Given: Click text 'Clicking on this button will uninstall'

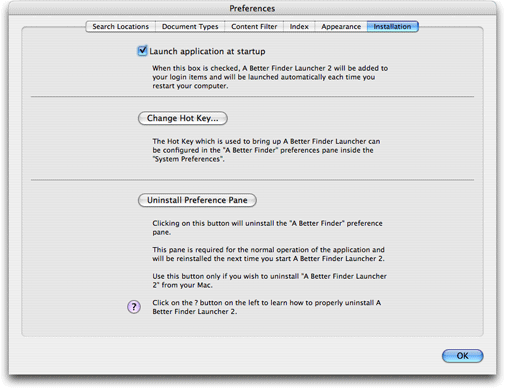Looking at the screenshot, I should (x=267, y=228).
